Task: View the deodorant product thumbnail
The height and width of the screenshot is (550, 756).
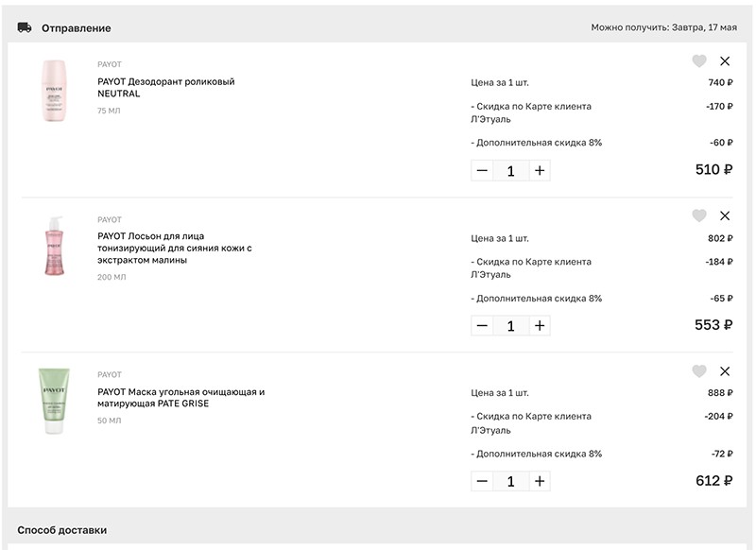Action: click(54, 91)
